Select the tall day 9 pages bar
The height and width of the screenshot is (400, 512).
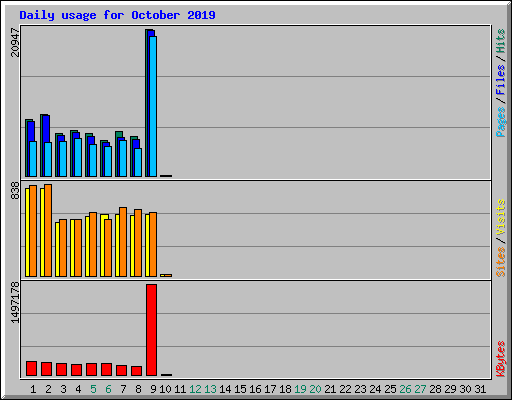tap(153, 106)
